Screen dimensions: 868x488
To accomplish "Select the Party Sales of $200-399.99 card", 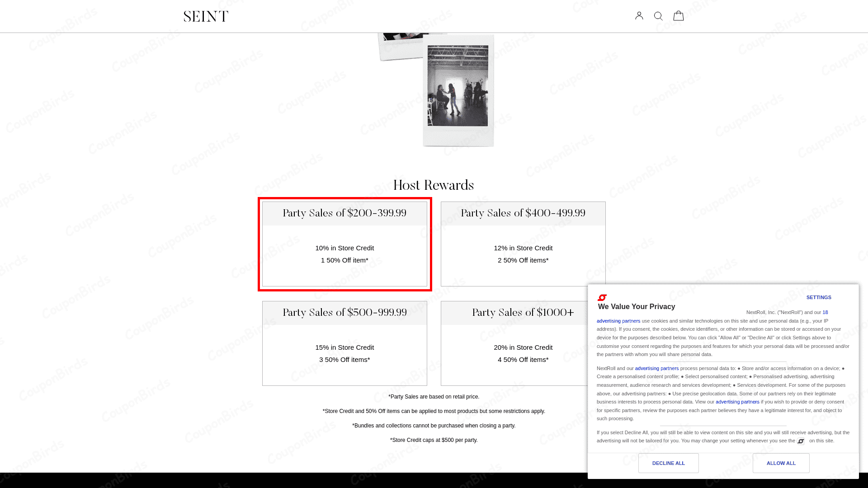I will (x=344, y=244).
